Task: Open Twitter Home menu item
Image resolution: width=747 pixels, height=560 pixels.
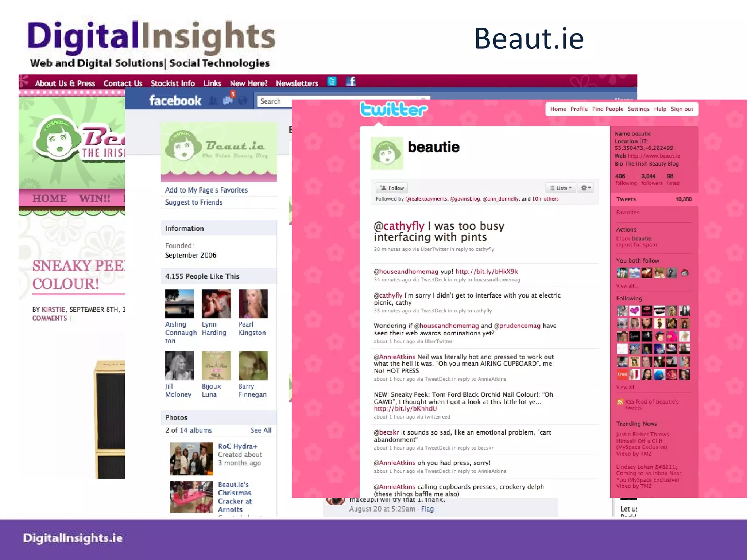Action: point(558,109)
